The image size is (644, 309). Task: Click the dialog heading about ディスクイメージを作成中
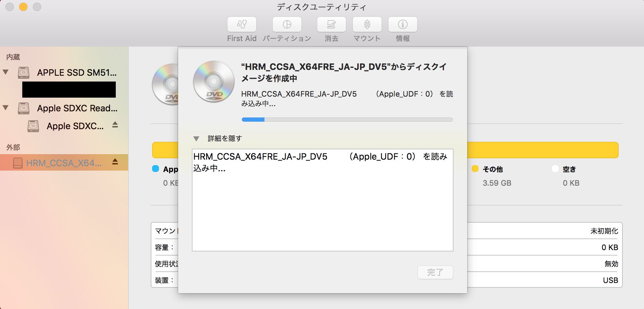pyautogui.click(x=344, y=72)
